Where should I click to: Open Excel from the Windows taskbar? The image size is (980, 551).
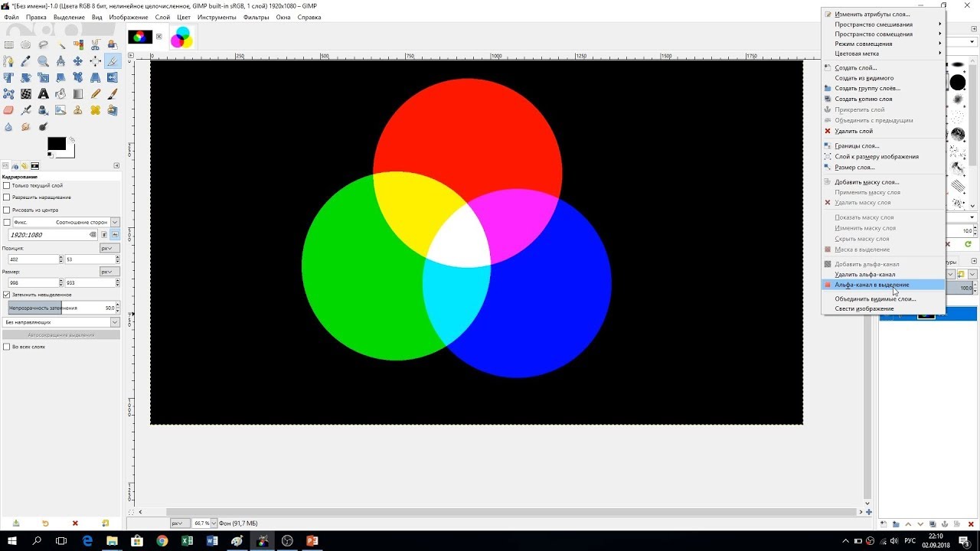coord(187,540)
